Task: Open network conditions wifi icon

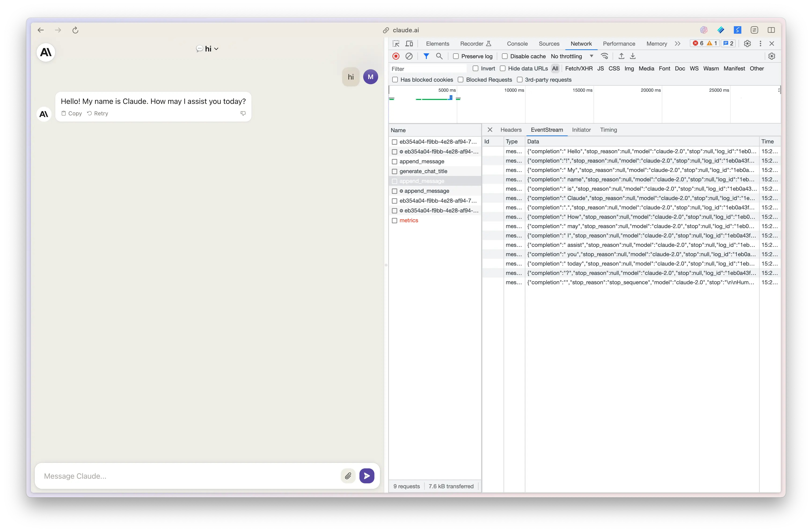Action: pyautogui.click(x=605, y=56)
